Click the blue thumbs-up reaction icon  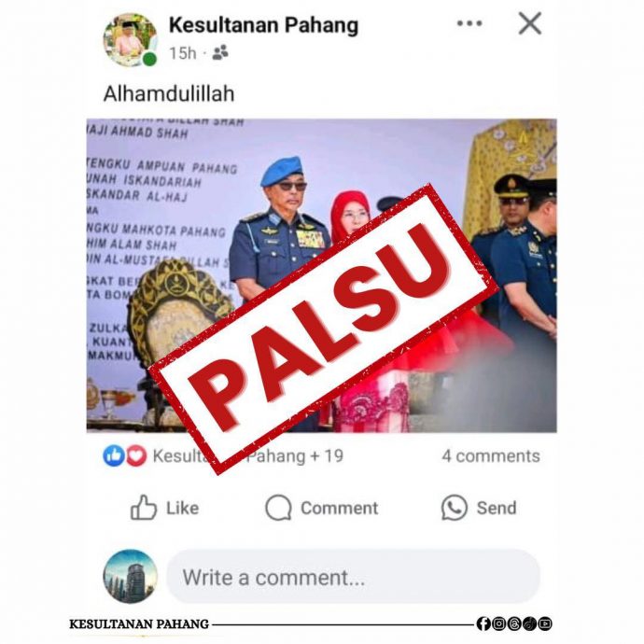[113, 455]
